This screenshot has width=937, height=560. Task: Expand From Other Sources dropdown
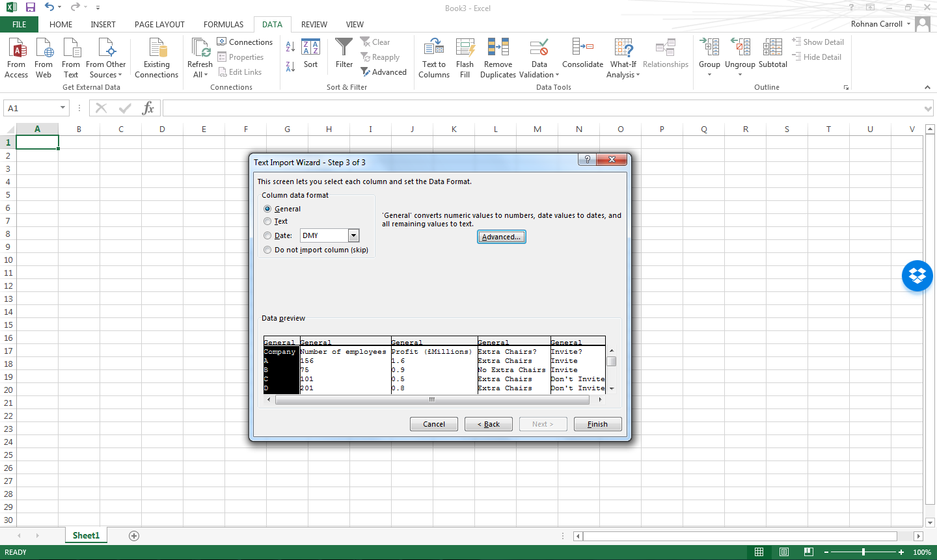click(120, 75)
